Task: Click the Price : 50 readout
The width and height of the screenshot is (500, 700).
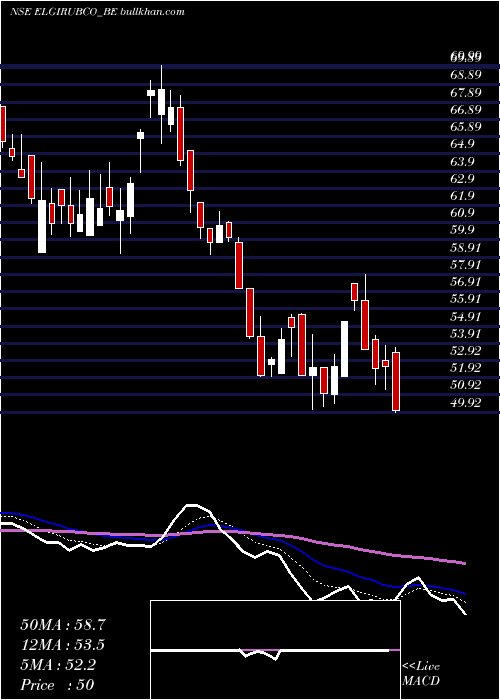Action: 58,685
